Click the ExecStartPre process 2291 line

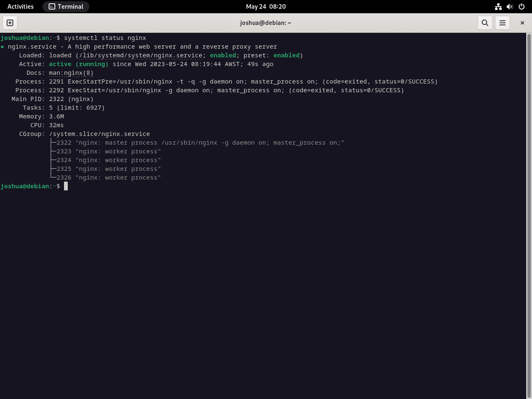pyautogui.click(x=227, y=81)
